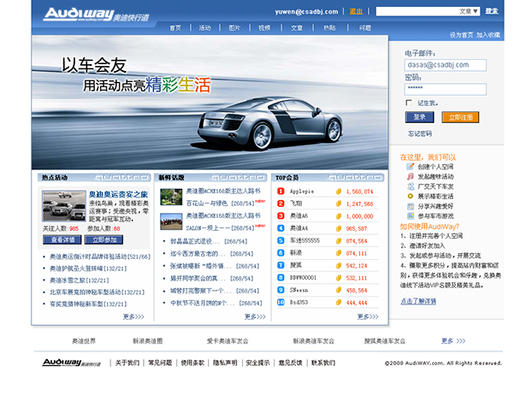This screenshot has width=532, height=395.
Task: Click the 更多 link after 搜狐奥迪车友会
Action: pos(453,341)
